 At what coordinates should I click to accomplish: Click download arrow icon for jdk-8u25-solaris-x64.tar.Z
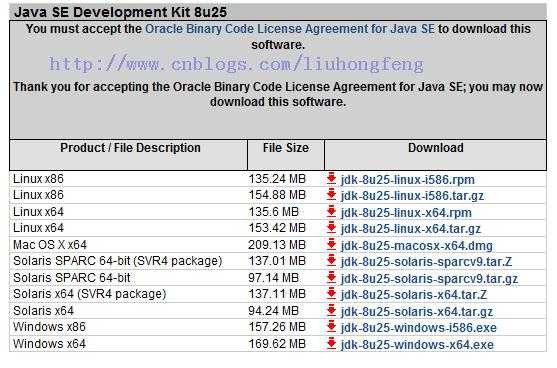pos(331,294)
